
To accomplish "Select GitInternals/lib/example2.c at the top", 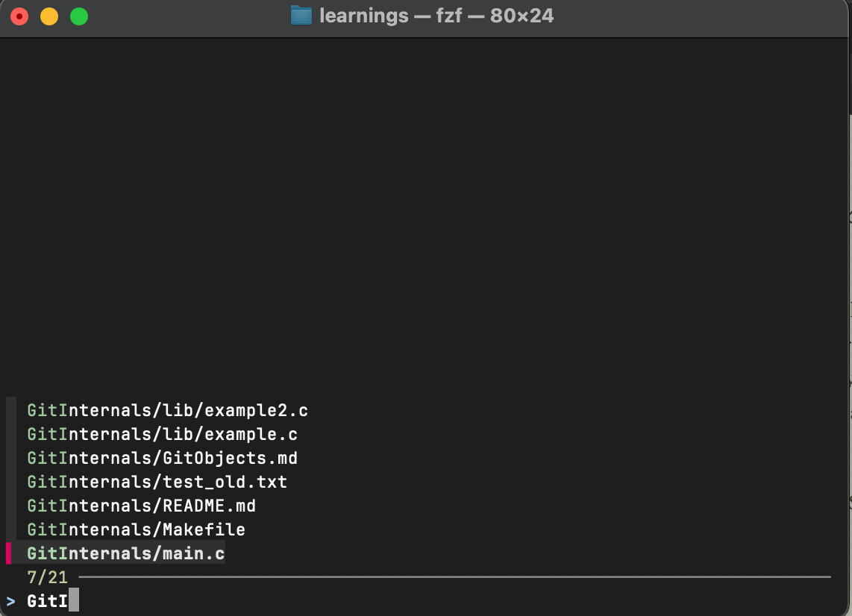I will click(x=167, y=409).
